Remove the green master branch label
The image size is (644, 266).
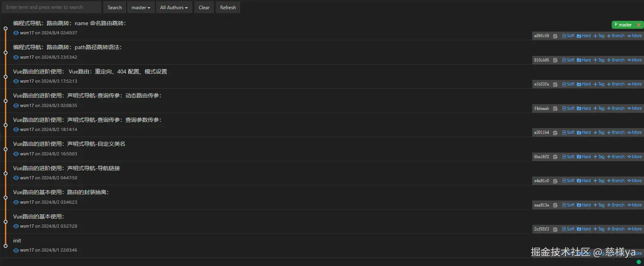[x=639, y=25]
